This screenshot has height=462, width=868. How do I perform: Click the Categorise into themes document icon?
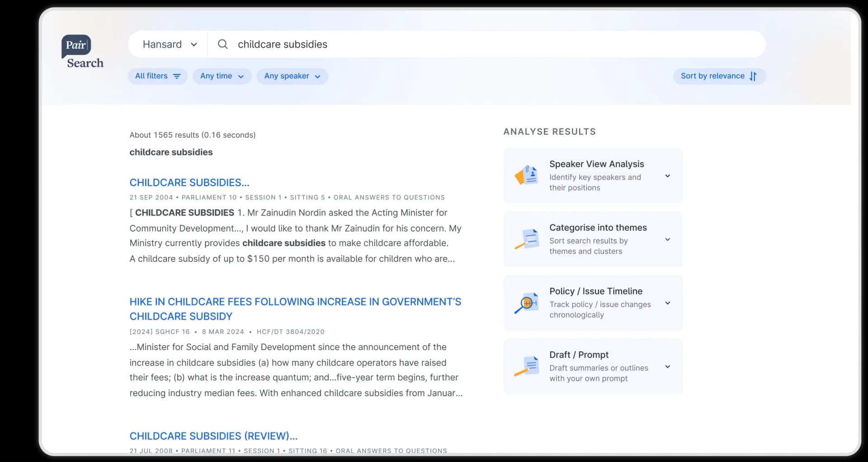click(527, 239)
